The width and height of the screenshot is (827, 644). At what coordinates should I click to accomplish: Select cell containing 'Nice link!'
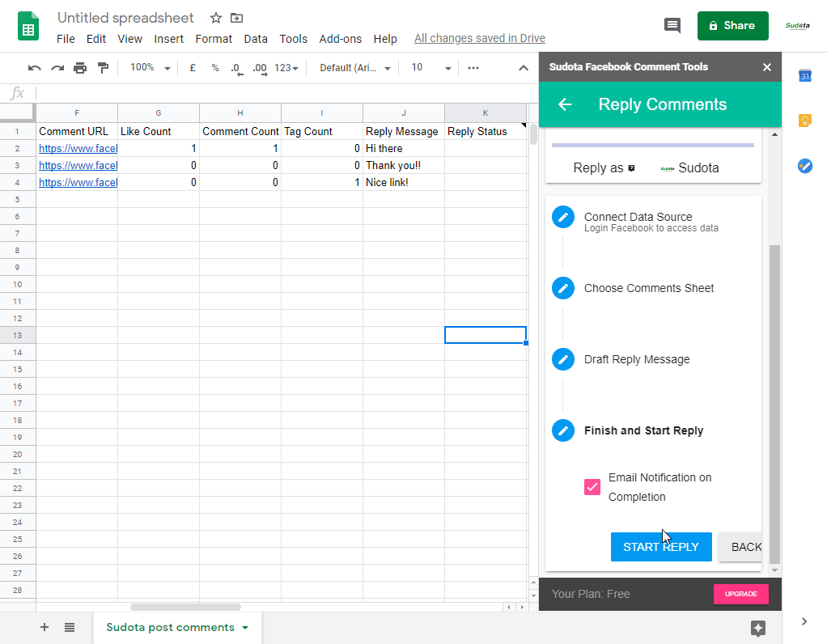(404, 182)
